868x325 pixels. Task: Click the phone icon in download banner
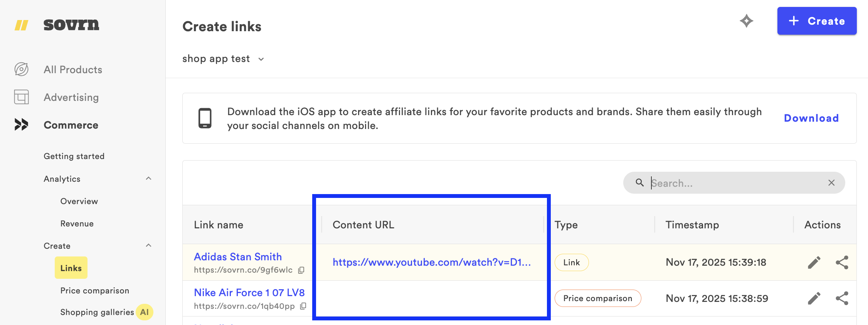(x=205, y=118)
